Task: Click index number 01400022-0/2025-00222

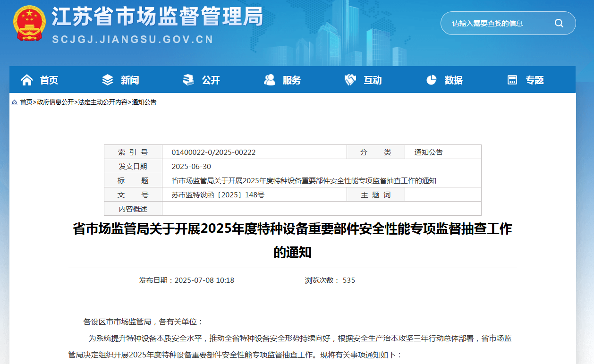Action: [213, 152]
